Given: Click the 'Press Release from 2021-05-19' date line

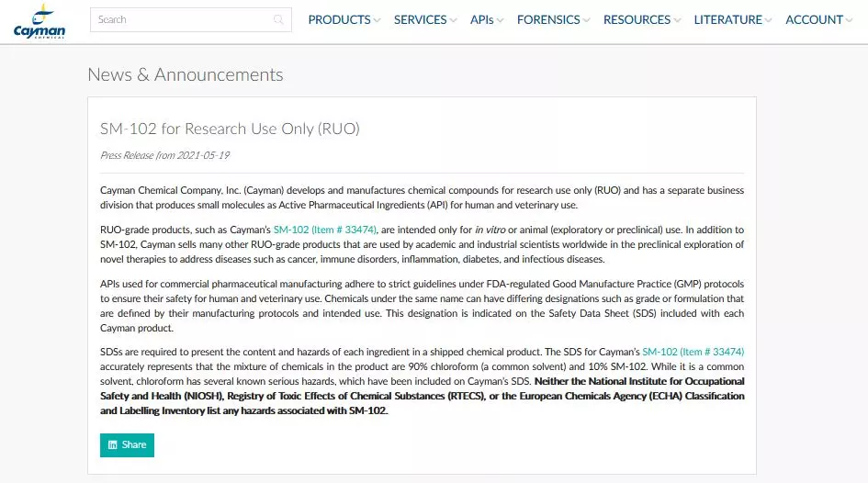Looking at the screenshot, I should (165, 155).
